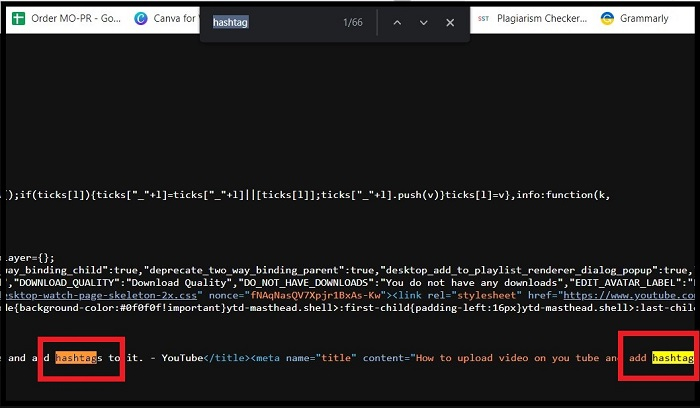
Task: Click the Grammarly logo icon
Action: click(607, 19)
